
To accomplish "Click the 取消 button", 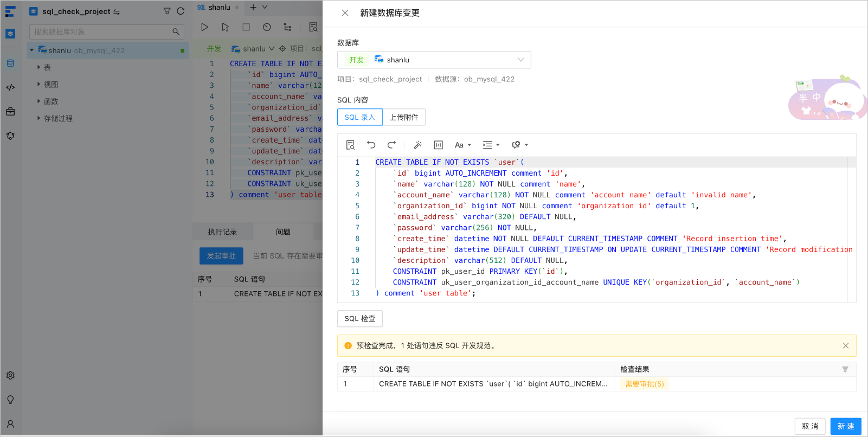I will (x=810, y=426).
